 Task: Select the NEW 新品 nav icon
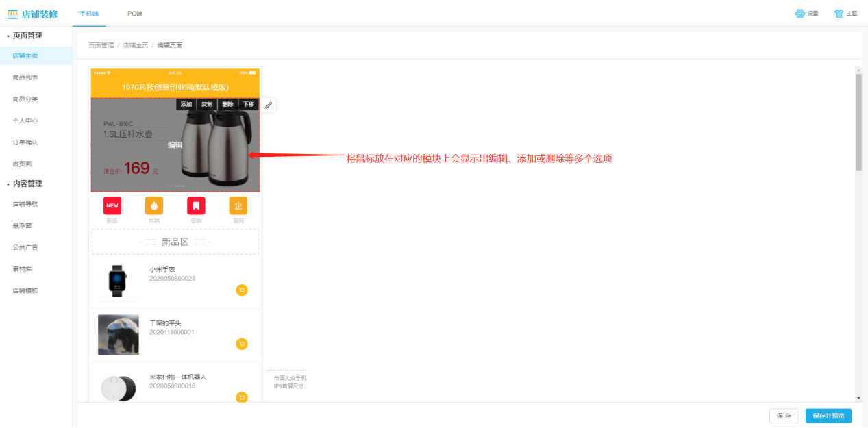click(x=112, y=205)
